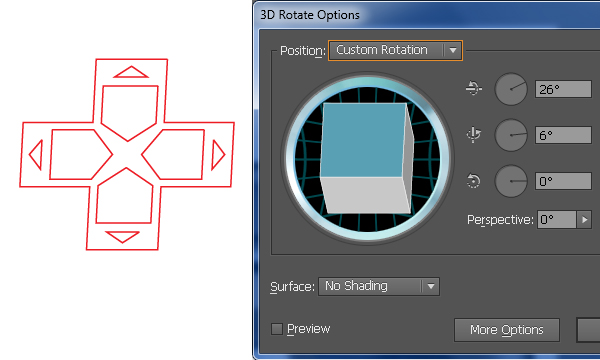The height and width of the screenshot is (360, 600).
Task: Click the Z axis angle dial
Action: [x=511, y=181]
